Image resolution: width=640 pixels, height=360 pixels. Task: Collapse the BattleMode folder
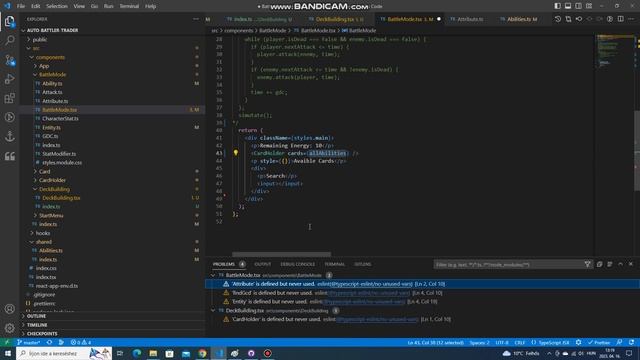[x=52, y=75]
